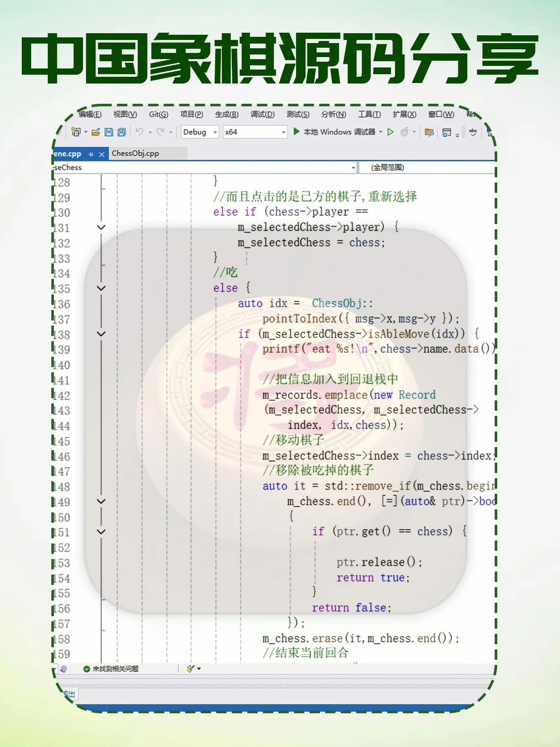Viewport: 560px width, 747px height.
Task: Click line number 142 in the gutter
Action: (x=61, y=396)
